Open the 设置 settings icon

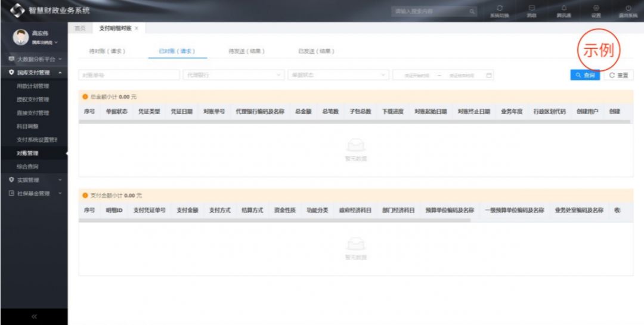pyautogui.click(x=596, y=8)
